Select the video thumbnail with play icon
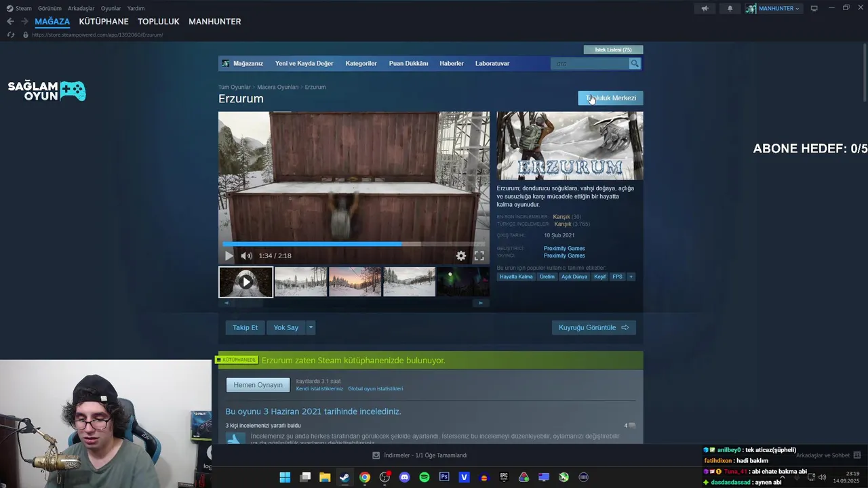The height and width of the screenshot is (488, 868). pyautogui.click(x=245, y=282)
